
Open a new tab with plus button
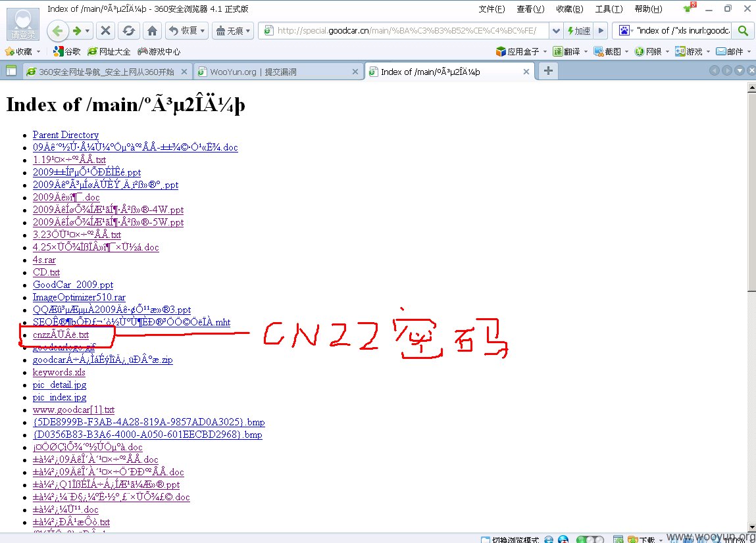[x=548, y=71]
